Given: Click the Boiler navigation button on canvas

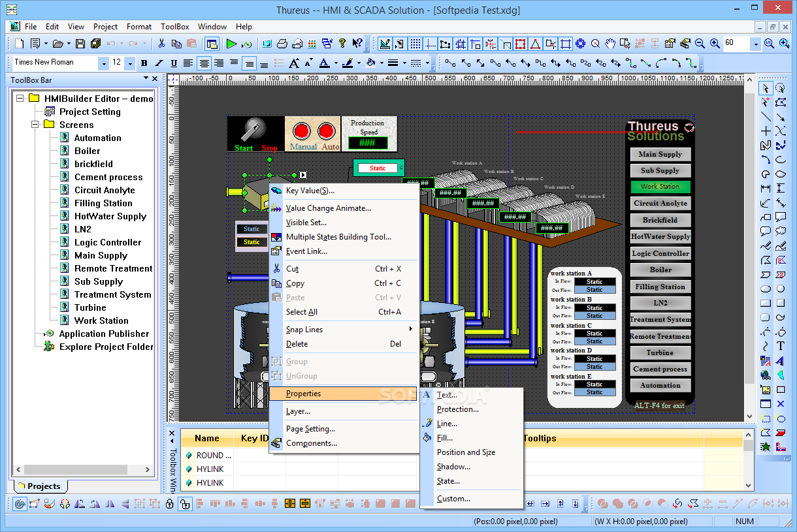Looking at the screenshot, I should click(x=660, y=270).
